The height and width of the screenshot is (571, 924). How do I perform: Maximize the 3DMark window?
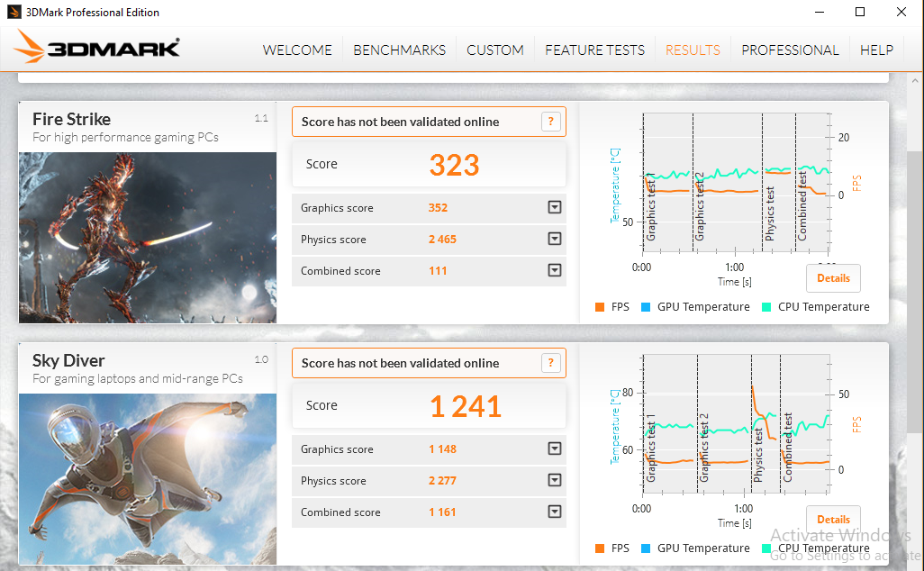tap(860, 12)
